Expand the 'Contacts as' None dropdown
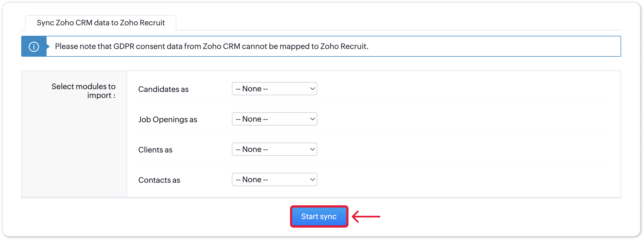The image size is (644, 240). point(274,179)
